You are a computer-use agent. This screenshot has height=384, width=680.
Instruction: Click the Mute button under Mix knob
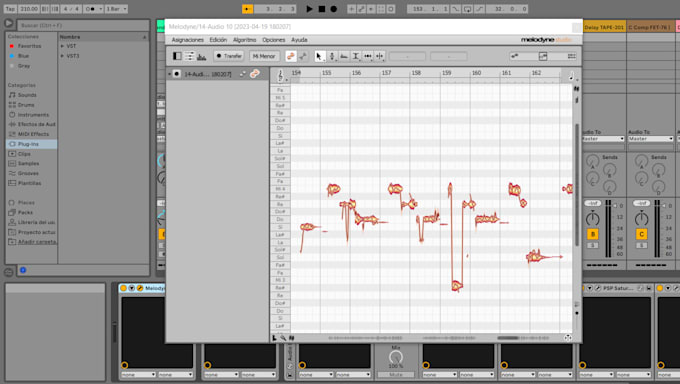point(396,374)
